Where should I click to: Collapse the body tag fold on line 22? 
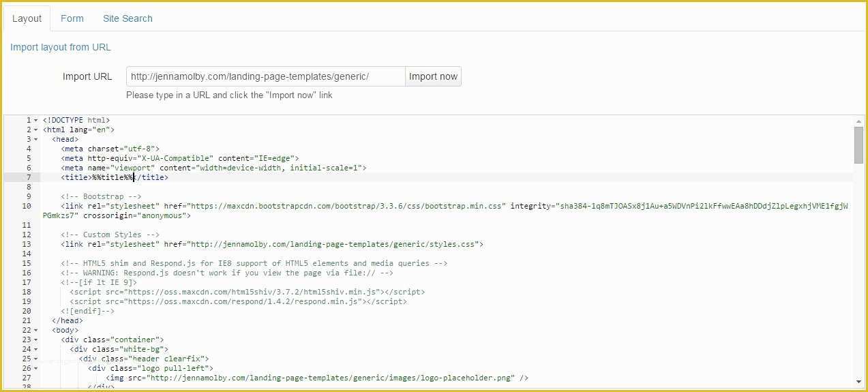point(36,331)
